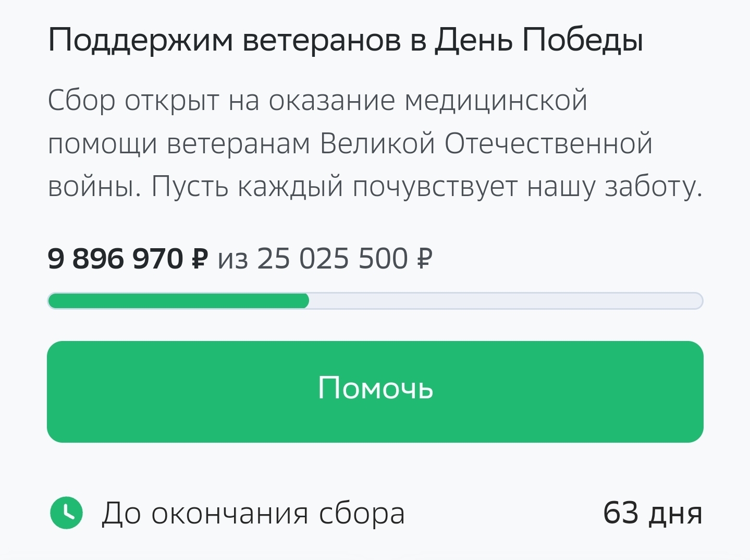Click the До окончания сбора label
This screenshot has height=560, width=750.
pyautogui.click(x=253, y=513)
